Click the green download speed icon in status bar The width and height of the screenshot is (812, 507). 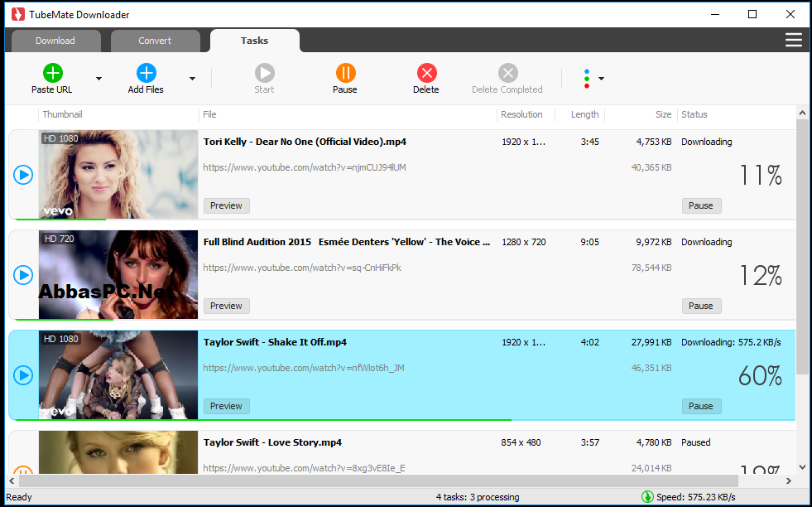pyautogui.click(x=647, y=496)
